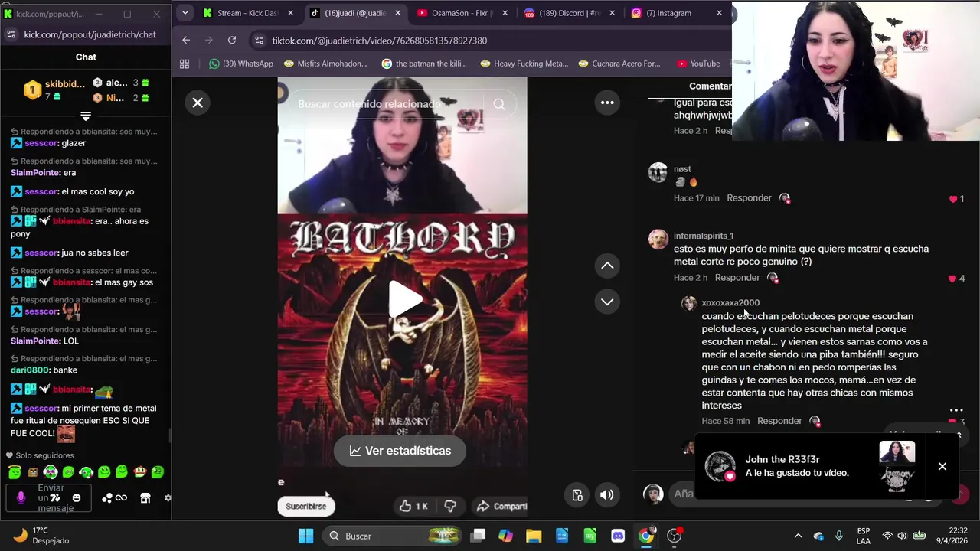Open Chrome tab search dropdown arrow
Viewport: 980px width, 551px height.
(x=185, y=13)
